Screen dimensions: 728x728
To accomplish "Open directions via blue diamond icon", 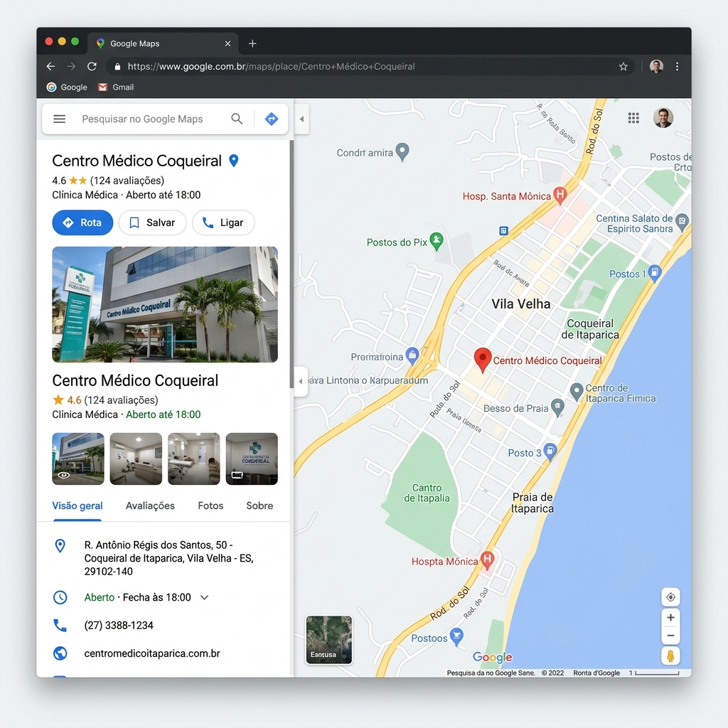I will (272, 119).
